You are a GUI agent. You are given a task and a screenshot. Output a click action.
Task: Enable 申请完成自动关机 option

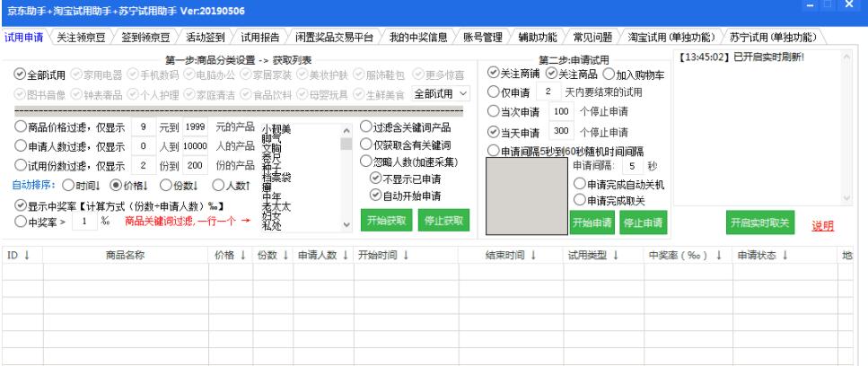pos(618,184)
